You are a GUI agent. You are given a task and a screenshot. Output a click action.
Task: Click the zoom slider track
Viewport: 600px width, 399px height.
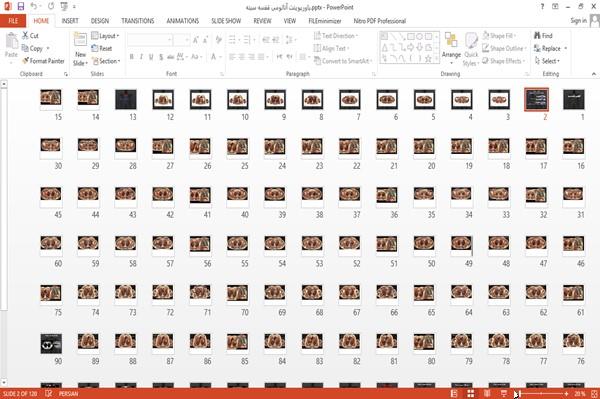point(542,393)
